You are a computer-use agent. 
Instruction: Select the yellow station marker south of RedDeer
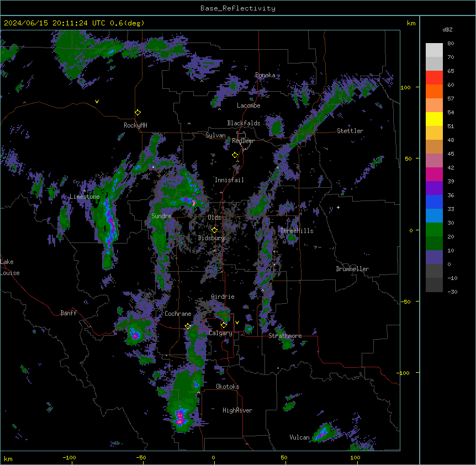235,155
